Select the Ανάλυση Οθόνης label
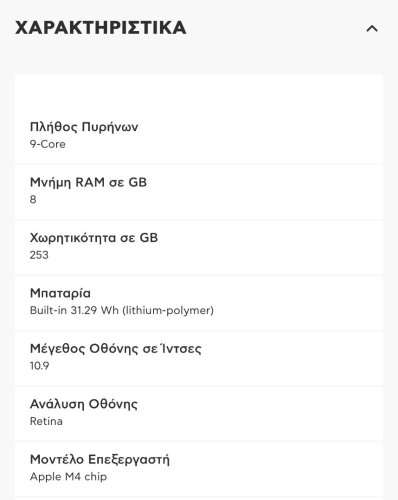Image resolution: width=398 pixels, height=500 pixels. tap(84, 404)
